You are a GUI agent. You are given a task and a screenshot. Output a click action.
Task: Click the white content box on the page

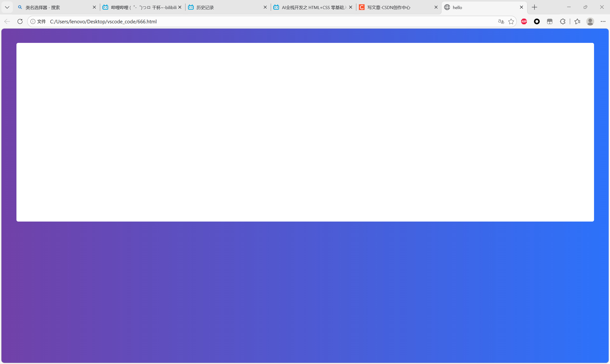(305, 132)
